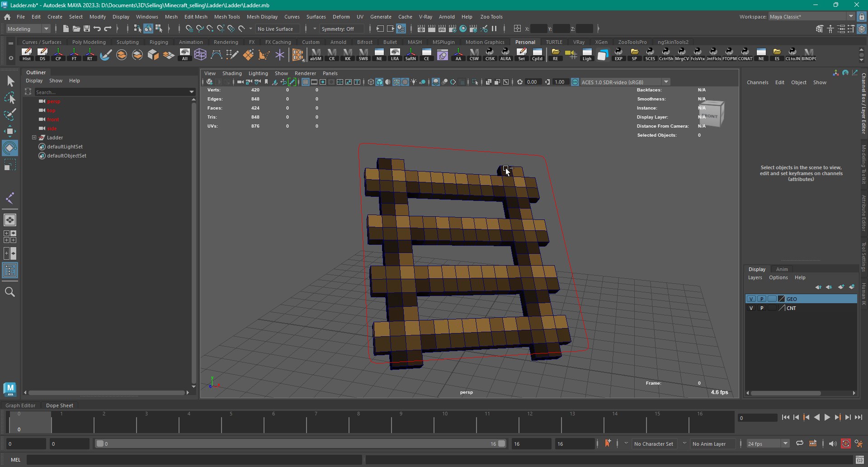The height and width of the screenshot is (467, 868).
Task: Switch to the Rigging shelf tab
Action: [159, 42]
